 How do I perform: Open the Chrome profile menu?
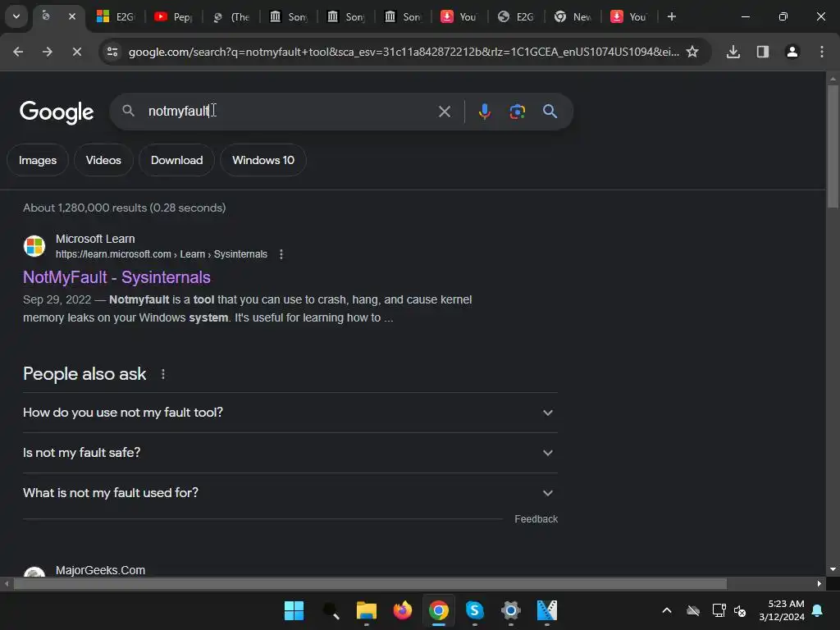click(792, 52)
